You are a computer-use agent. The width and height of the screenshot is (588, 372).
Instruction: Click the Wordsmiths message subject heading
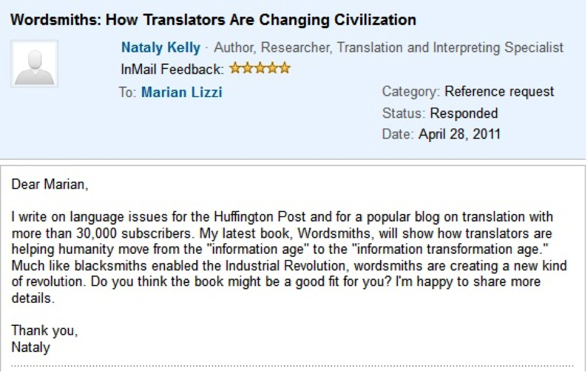(x=213, y=19)
